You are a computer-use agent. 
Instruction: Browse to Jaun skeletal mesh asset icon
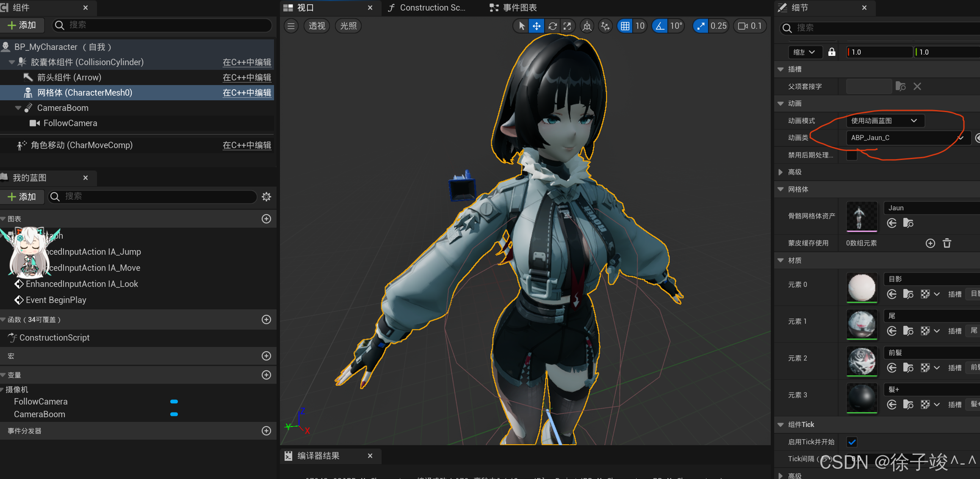[908, 223]
